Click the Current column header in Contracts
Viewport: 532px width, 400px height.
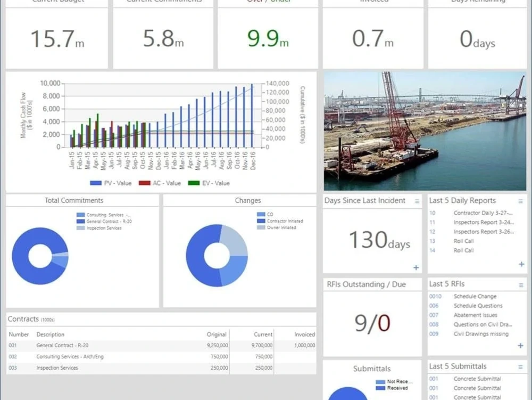pyautogui.click(x=263, y=334)
